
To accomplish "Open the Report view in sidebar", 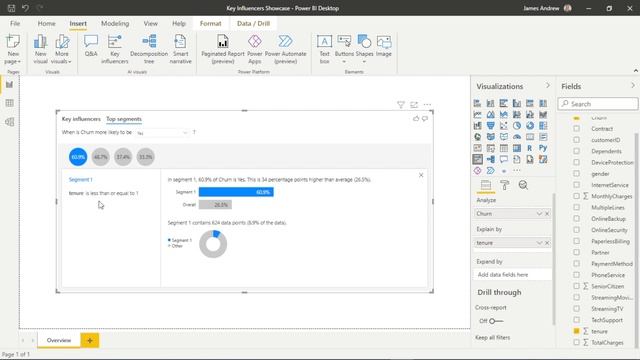I will point(9,84).
